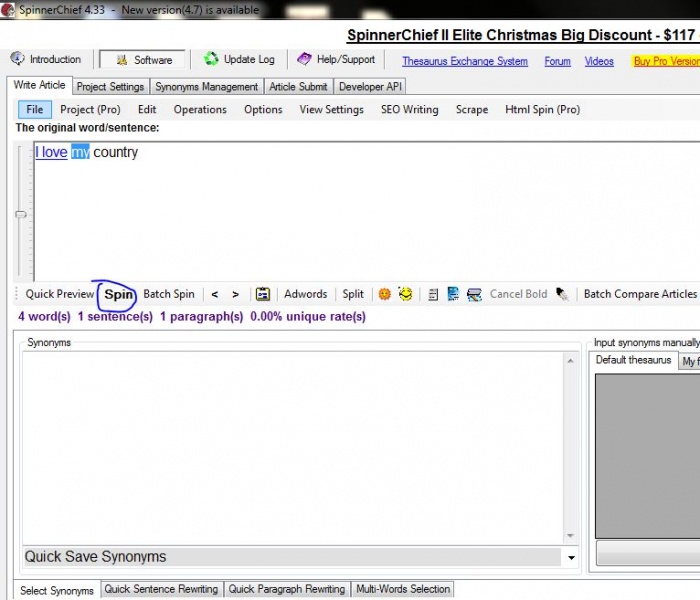
Task: Expand the Quick Save Synonyms dropdown arrow
Action: (571, 558)
